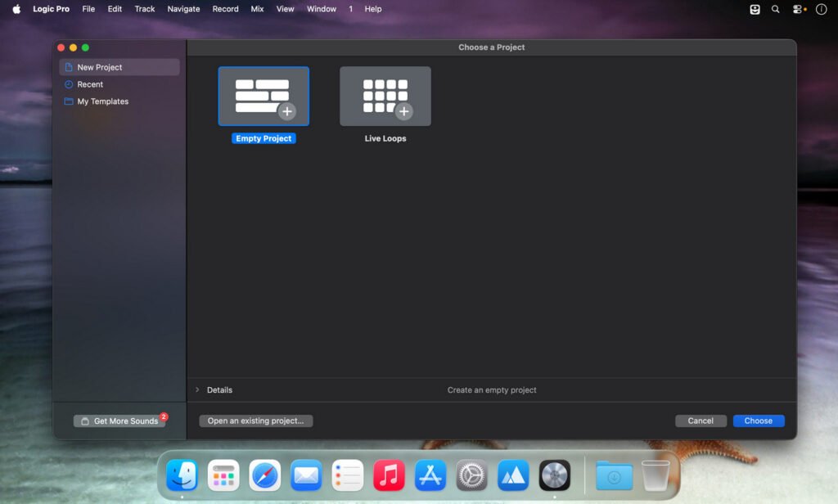Click the Empty Project label
This screenshot has width=838, height=504.
click(264, 138)
